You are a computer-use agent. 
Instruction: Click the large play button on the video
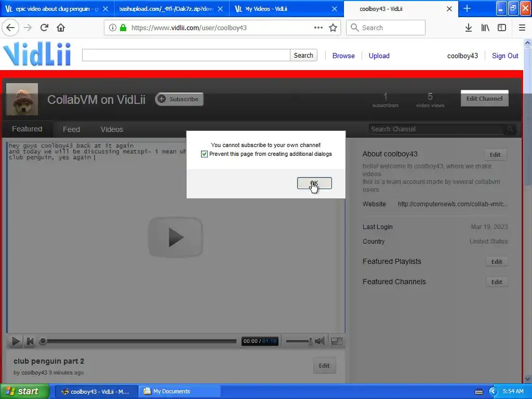click(x=176, y=237)
